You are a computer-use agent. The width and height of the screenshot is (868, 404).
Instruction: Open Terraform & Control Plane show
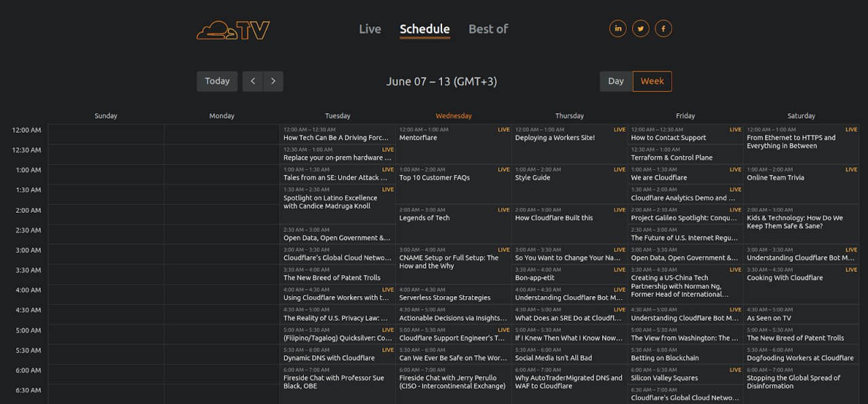tap(685, 154)
